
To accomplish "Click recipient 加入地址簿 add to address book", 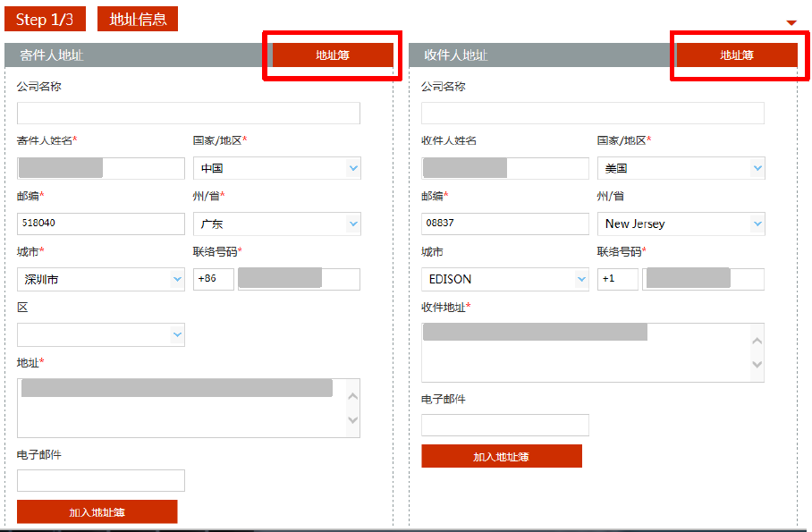I will click(x=502, y=456).
